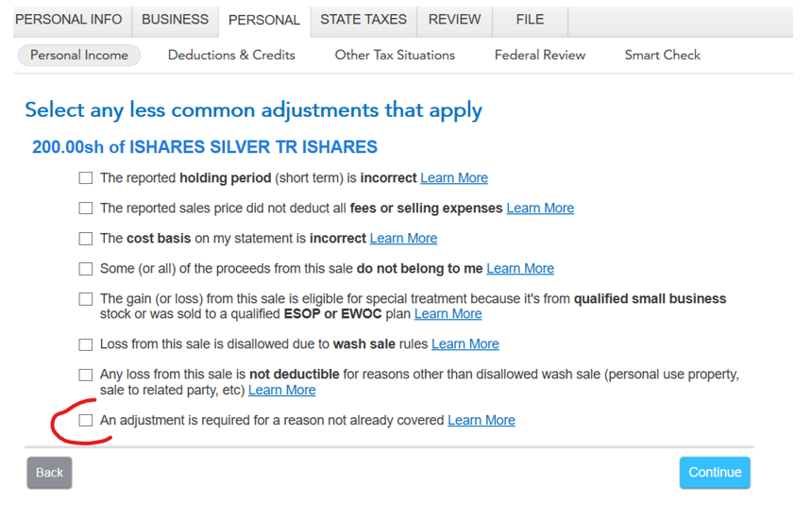Open Learn More for ESOP or EWOC plan
The height and width of the screenshot is (518, 812).
click(448, 314)
